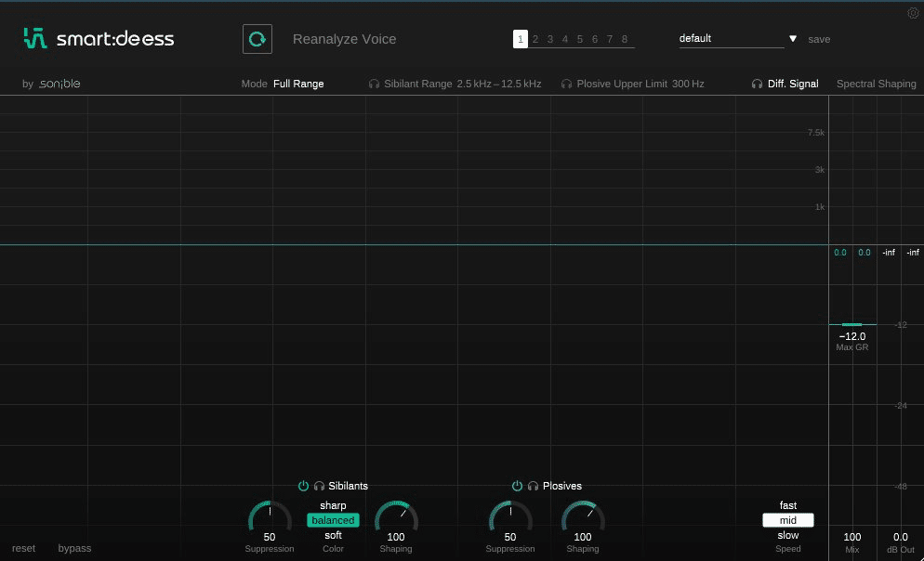This screenshot has width=924, height=561.
Task: Select preset slot 3
Action: (549, 39)
